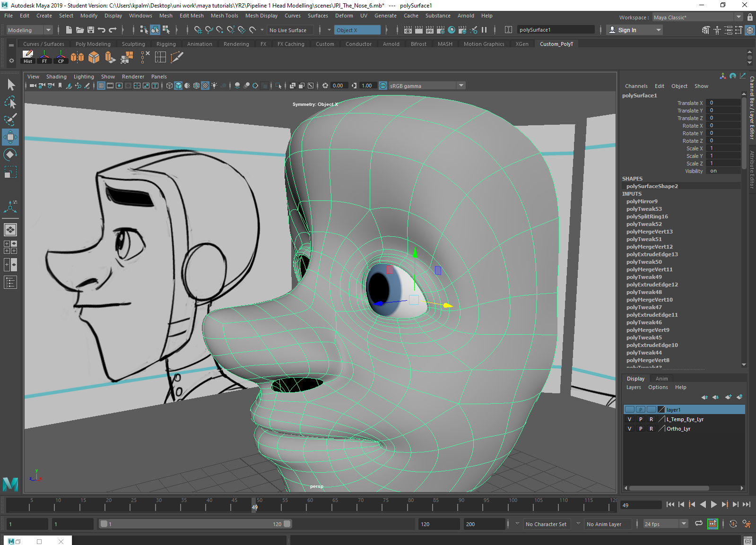The height and width of the screenshot is (545, 756).
Task: Click the orange cube shelf icon
Action: (94, 57)
